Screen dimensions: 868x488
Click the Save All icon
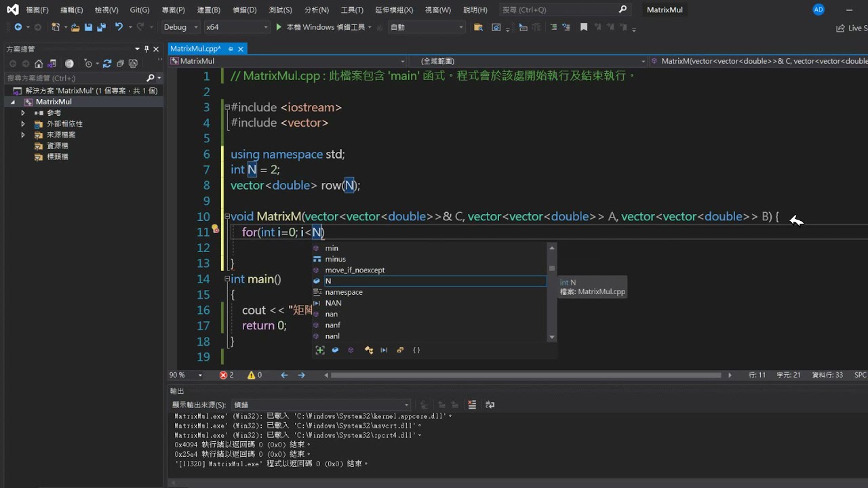[x=101, y=27]
